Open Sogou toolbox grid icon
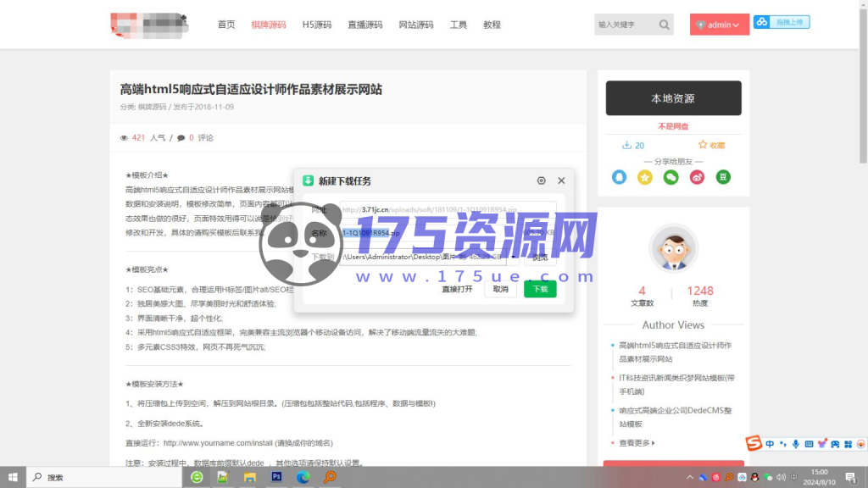 848,444
